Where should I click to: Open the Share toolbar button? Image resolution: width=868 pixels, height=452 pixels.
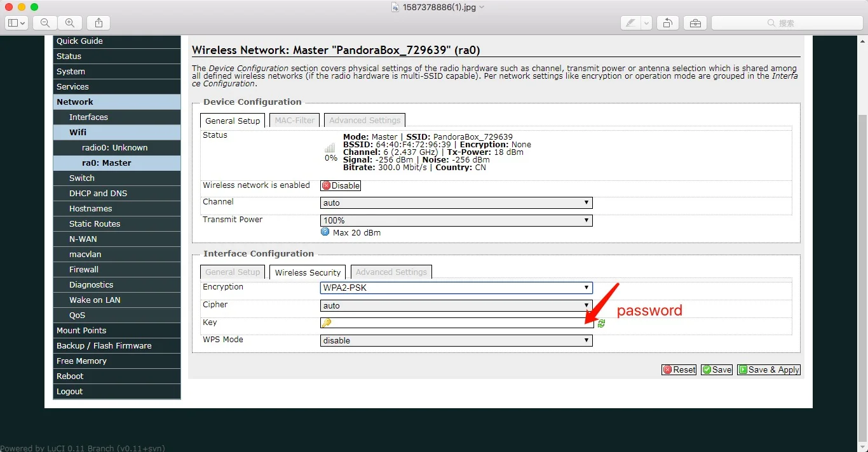click(x=98, y=23)
